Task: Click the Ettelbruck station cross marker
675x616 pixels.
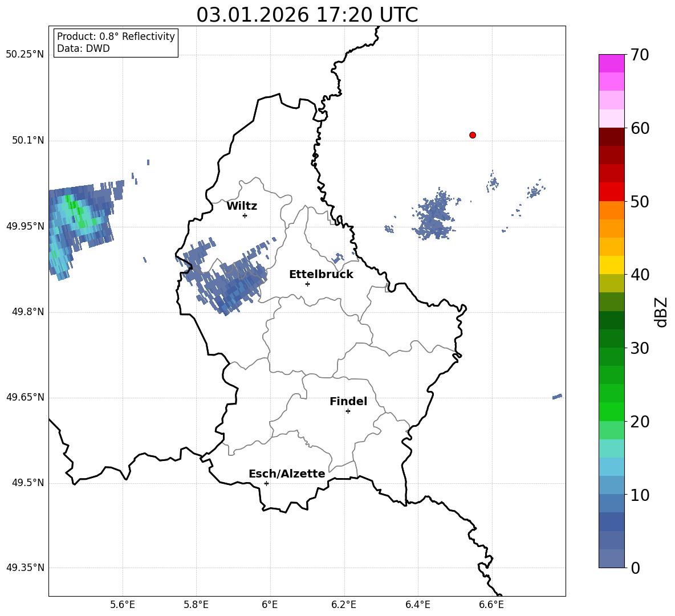Action: click(x=307, y=284)
